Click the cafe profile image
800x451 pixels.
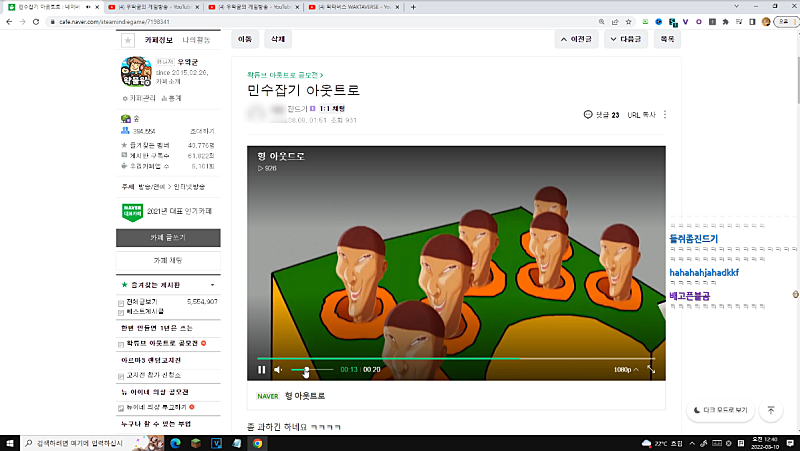tap(136, 71)
